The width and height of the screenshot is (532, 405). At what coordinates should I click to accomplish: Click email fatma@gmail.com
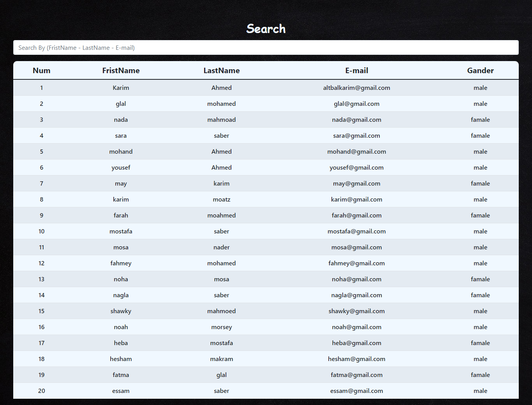pyautogui.click(x=357, y=375)
